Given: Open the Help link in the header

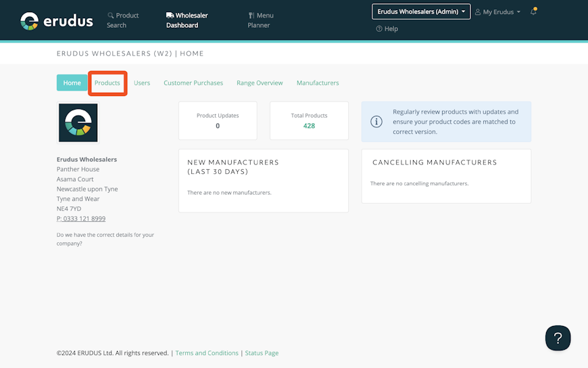Looking at the screenshot, I should point(387,29).
